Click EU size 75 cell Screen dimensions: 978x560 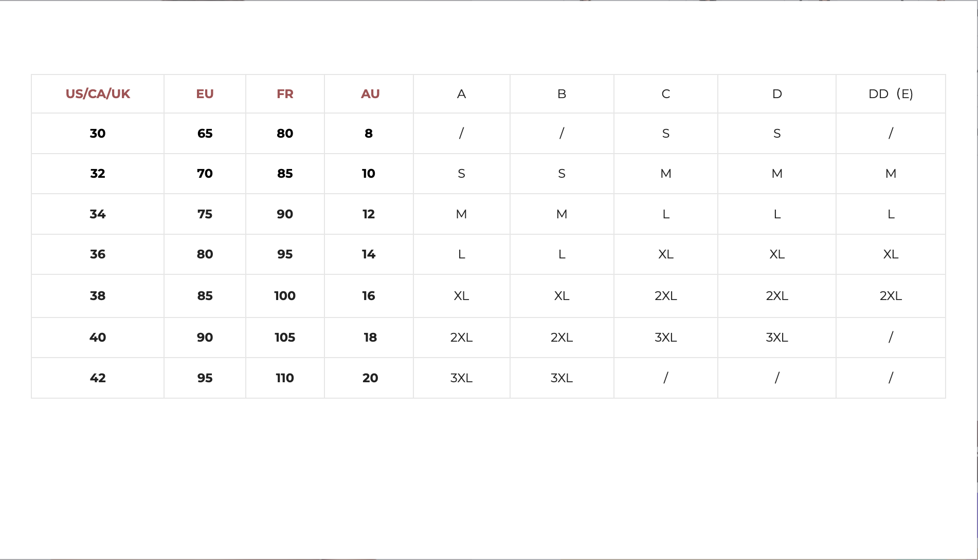(205, 214)
